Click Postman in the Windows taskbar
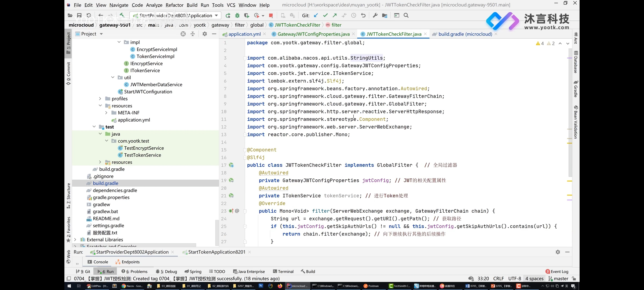This screenshot has height=290, width=644. pos(371,286)
